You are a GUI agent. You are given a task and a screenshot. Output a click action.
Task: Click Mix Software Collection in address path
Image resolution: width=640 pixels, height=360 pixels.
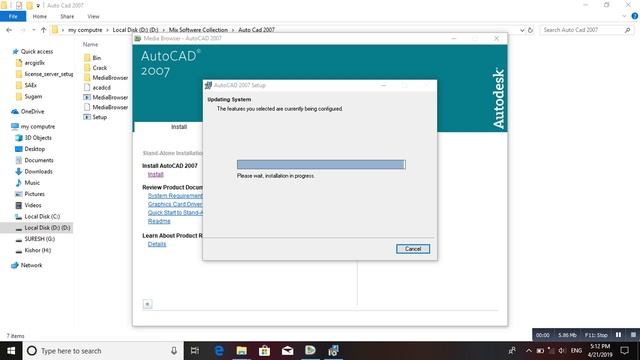(198, 30)
